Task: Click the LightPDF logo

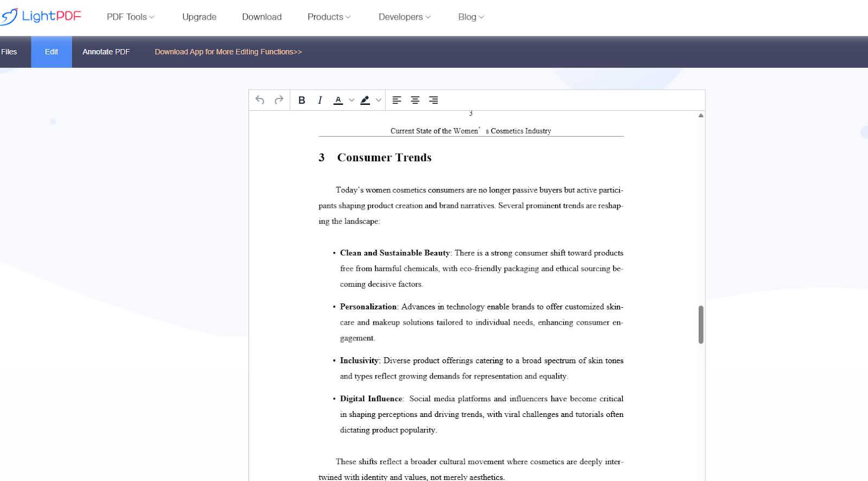Action: tap(41, 16)
